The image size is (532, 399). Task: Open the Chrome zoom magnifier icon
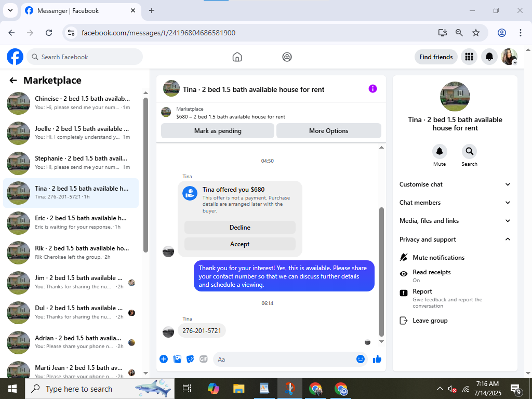[459, 33]
